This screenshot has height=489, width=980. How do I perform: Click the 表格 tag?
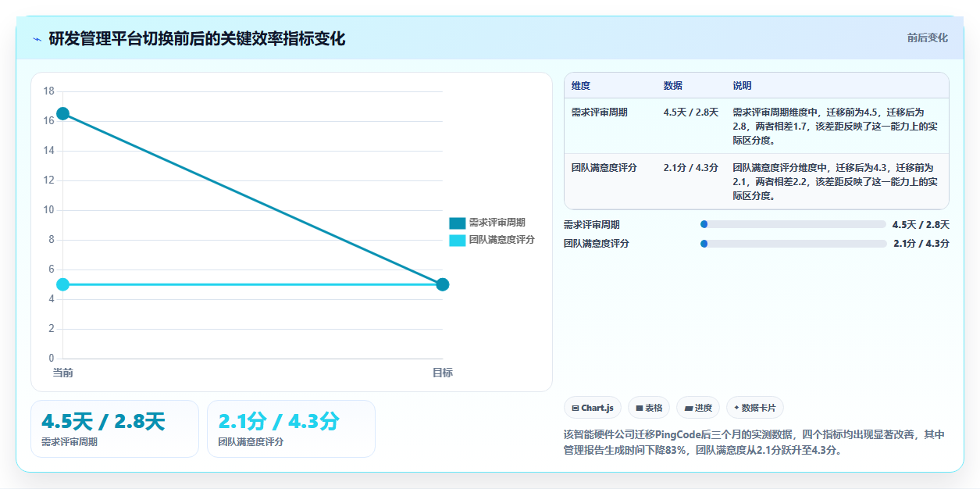point(649,408)
